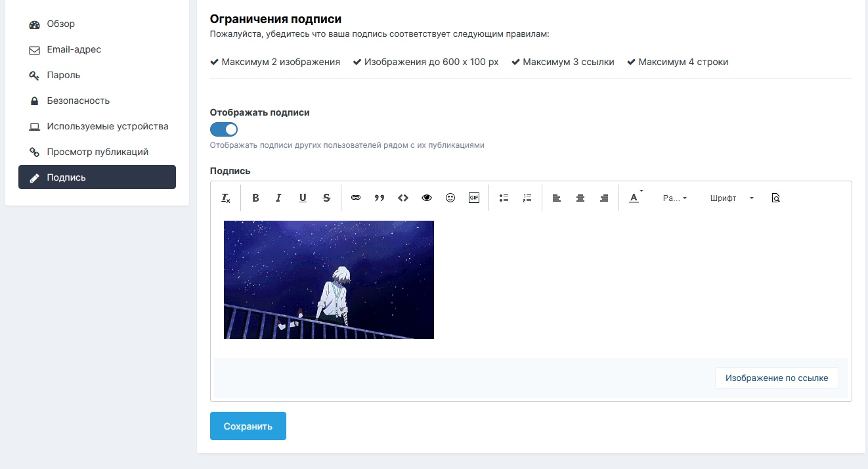Open the 'Шрифт' font dropdown
The height and width of the screenshot is (469, 868).
[x=731, y=198]
